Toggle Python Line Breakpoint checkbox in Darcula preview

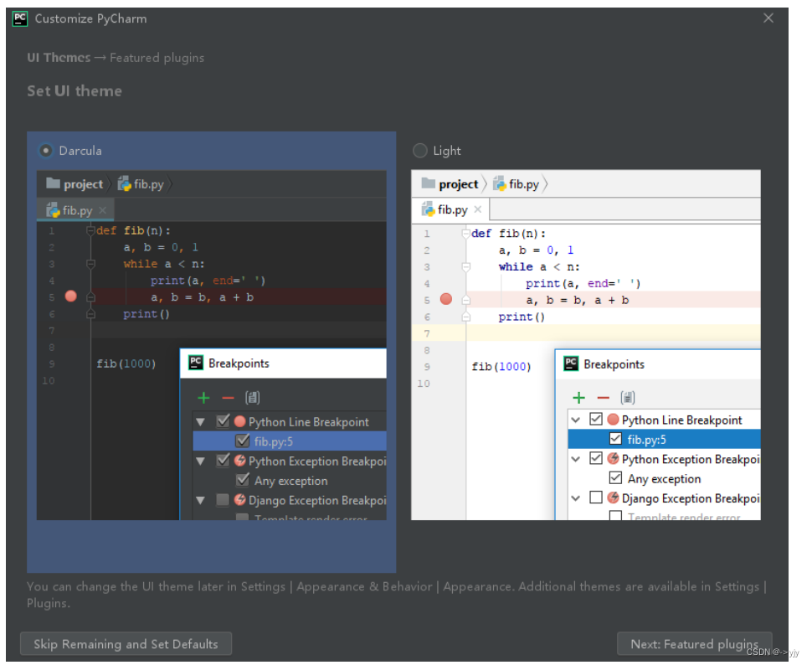[224, 421]
